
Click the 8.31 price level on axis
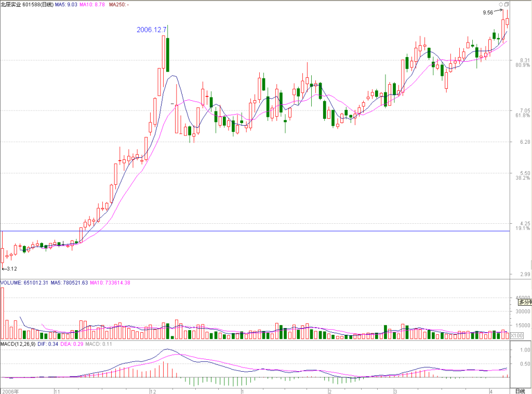pos(525,60)
